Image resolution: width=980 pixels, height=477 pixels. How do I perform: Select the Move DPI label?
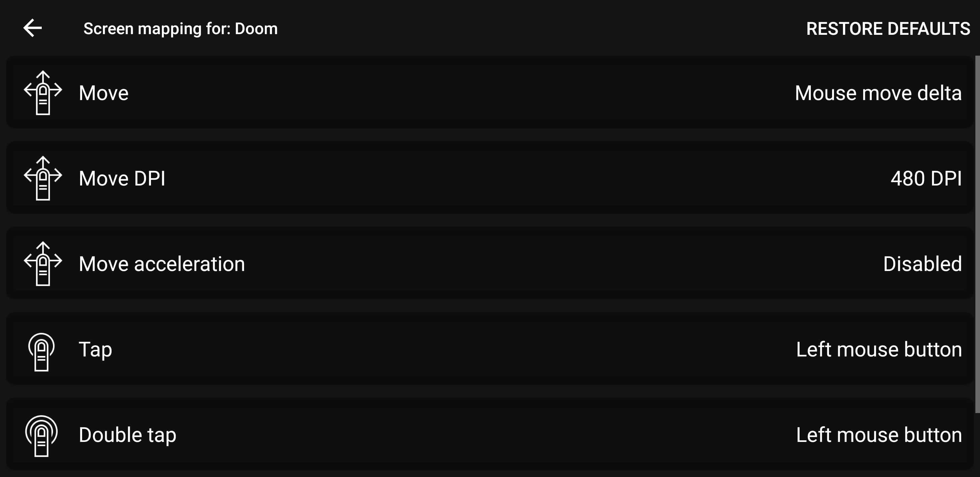[x=122, y=178]
